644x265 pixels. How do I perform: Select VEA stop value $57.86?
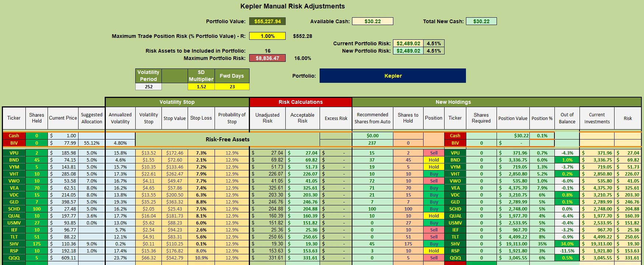tap(174, 188)
